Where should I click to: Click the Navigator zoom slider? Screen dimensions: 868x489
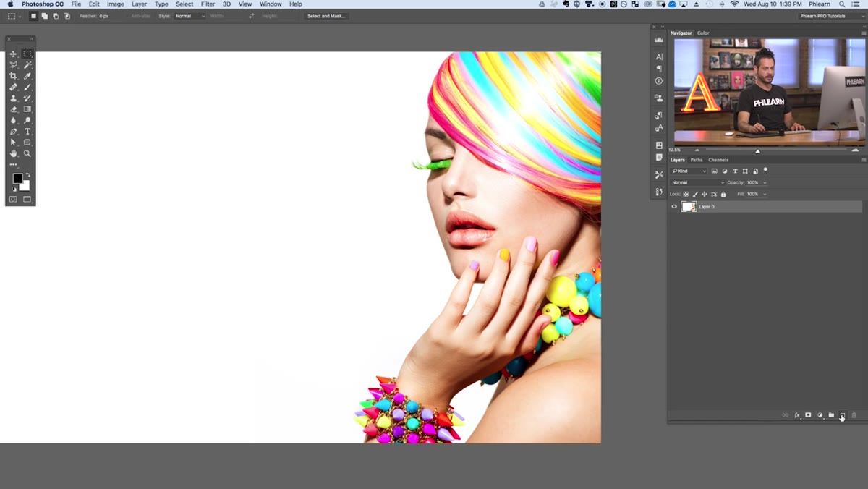click(x=758, y=150)
